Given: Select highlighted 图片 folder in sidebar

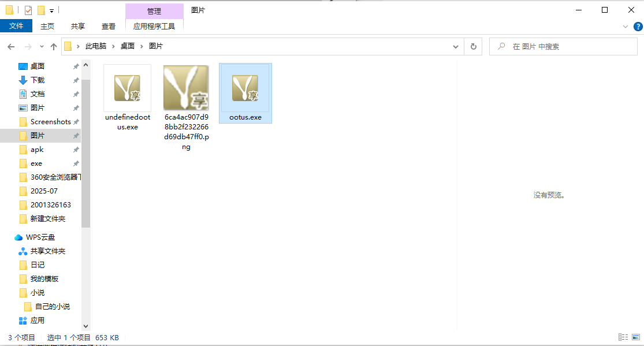Looking at the screenshot, I should point(40,136).
